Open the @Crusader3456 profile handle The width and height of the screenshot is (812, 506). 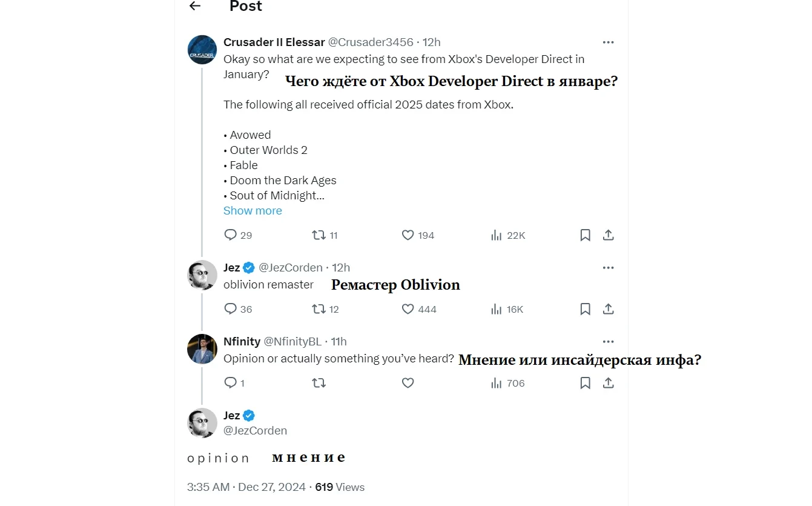[371, 42]
